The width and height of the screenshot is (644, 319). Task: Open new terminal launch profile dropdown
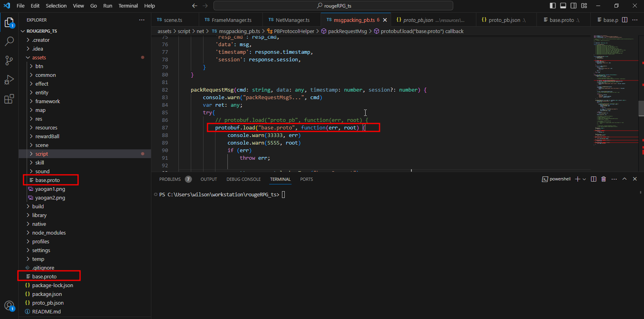(584, 179)
